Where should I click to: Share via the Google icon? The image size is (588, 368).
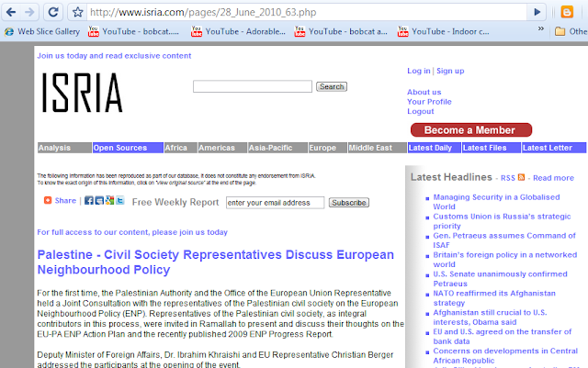click(109, 200)
